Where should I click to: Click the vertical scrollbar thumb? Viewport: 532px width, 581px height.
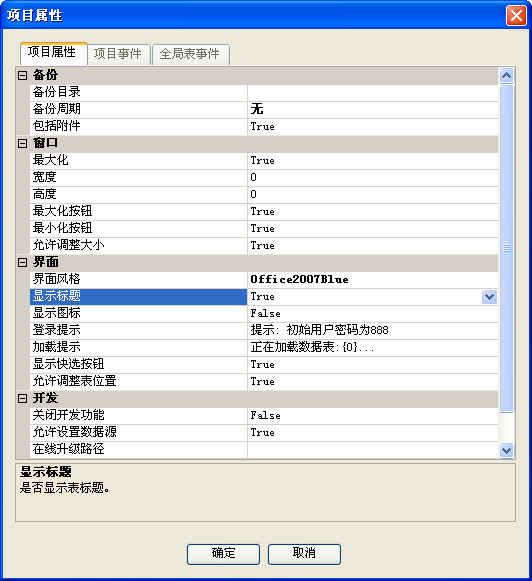(506, 248)
